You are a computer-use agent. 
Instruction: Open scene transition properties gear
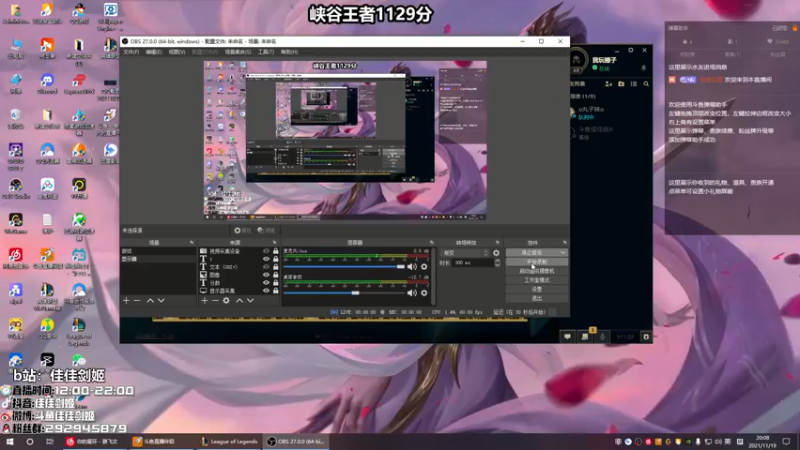tap(496, 253)
